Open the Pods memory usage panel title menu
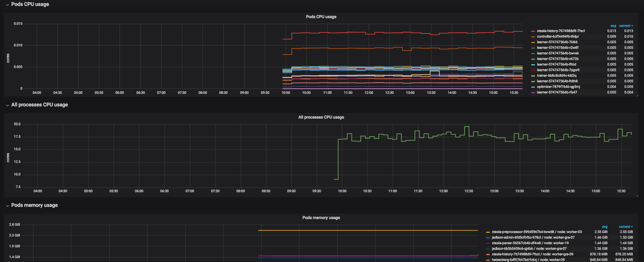The width and height of the screenshot is (644, 262). coord(321,218)
